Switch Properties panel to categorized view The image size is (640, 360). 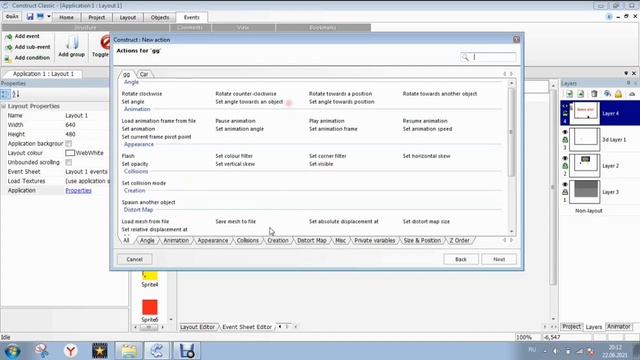[5, 94]
